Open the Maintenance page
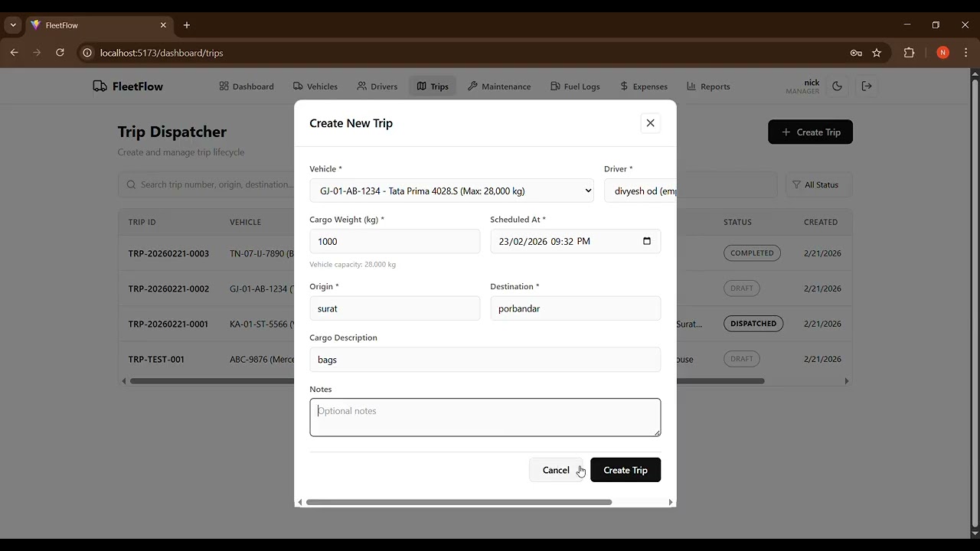Viewport: 980px width, 551px height. click(499, 86)
